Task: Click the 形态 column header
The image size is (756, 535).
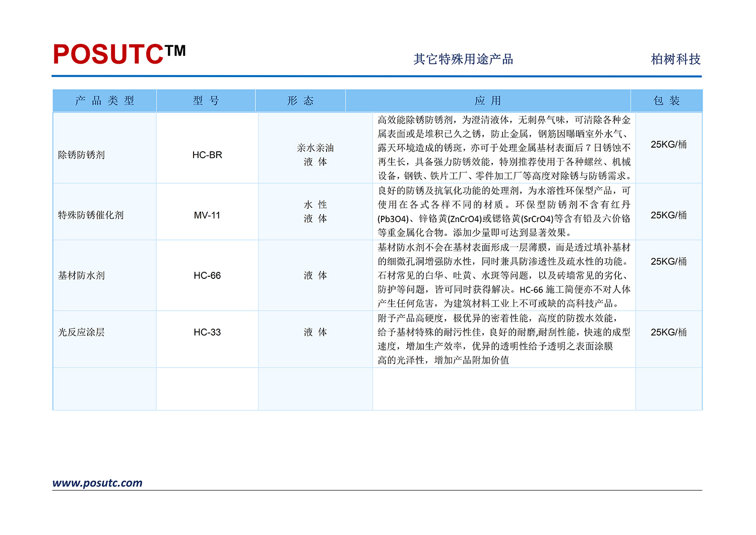Action: point(300,101)
